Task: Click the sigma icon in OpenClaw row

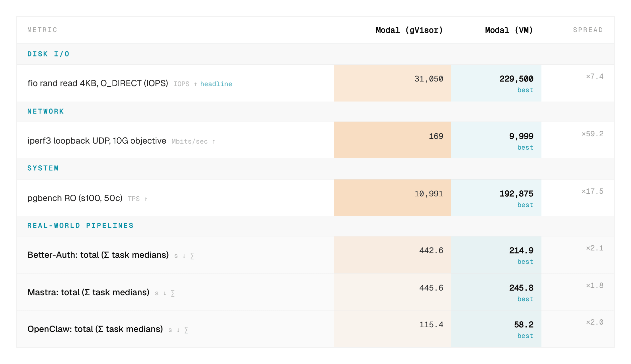Action: click(186, 330)
